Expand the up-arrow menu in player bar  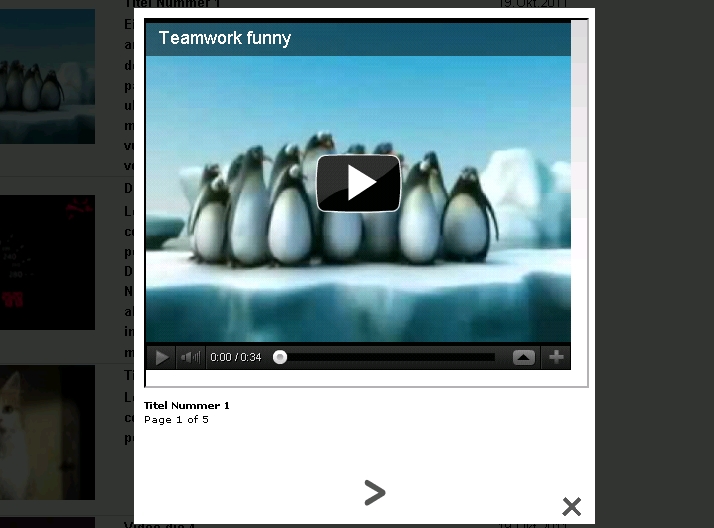(x=524, y=357)
